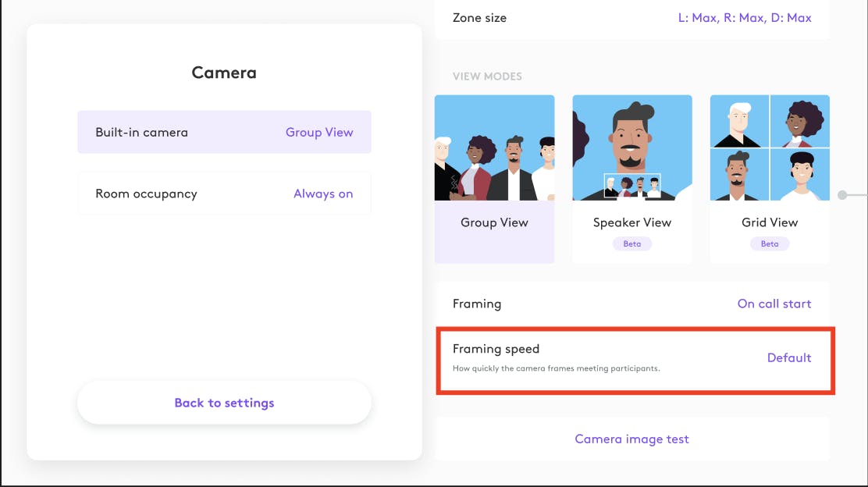Click the 'Framing' row label
The image size is (868, 487).
click(477, 304)
